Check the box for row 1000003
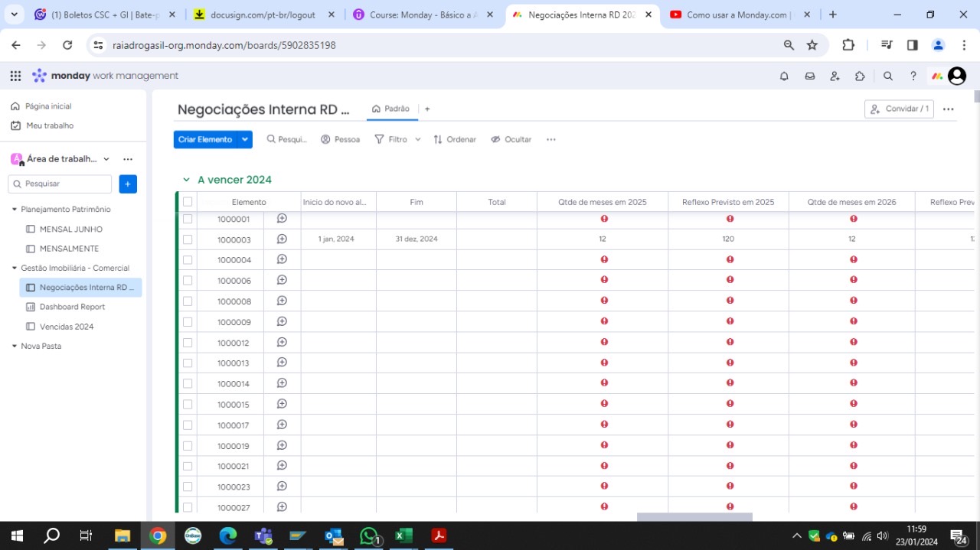 click(188, 239)
